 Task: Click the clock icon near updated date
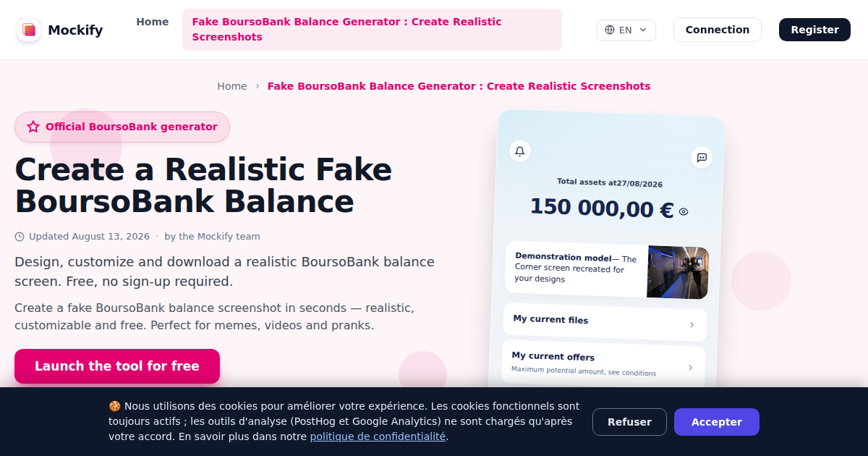click(x=20, y=237)
